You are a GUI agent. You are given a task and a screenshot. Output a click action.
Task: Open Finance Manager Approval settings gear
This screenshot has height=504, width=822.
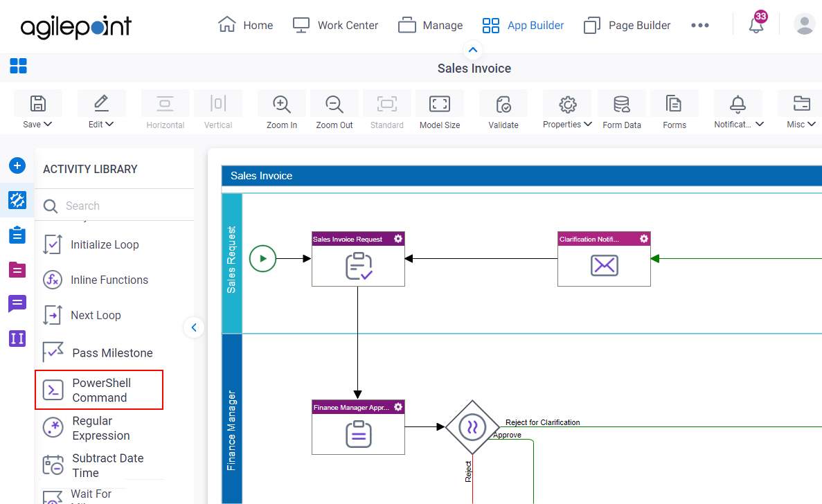398,407
